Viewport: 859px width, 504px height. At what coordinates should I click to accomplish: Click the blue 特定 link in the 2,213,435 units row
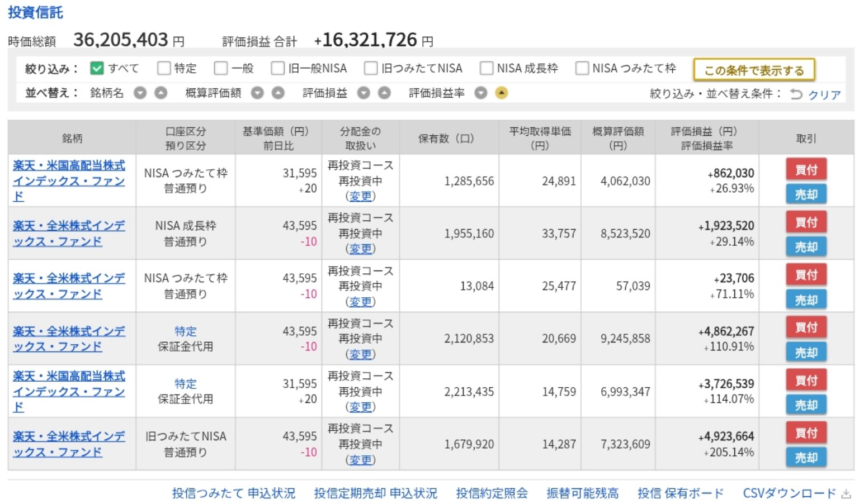185,384
